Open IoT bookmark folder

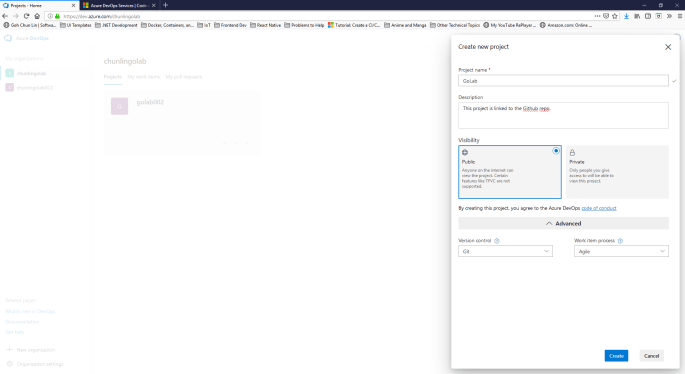pyautogui.click(x=204, y=25)
